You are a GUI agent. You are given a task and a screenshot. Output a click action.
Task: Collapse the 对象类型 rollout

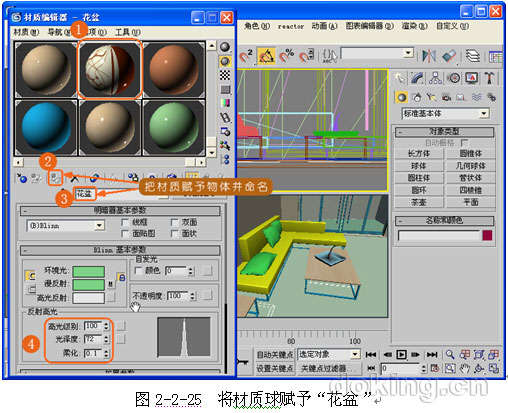click(444, 132)
